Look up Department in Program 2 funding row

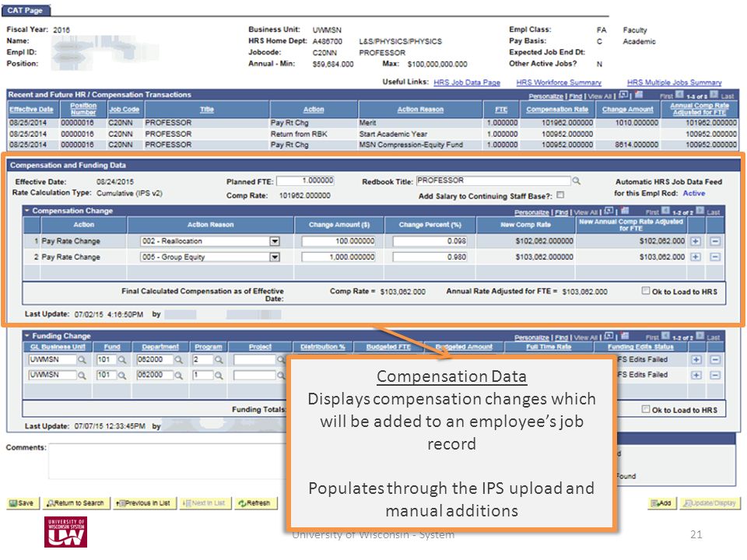(x=179, y=360)
